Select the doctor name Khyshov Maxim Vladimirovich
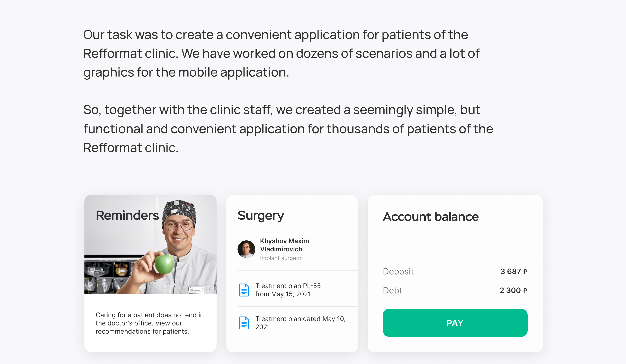This screenshot has width=626, height=364. coord(284,245)
